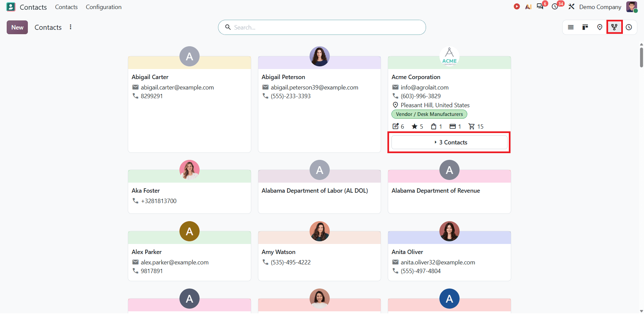The image size is (644, 315).
Task: Click Pleasant Hill, United States address
Action: click(x=435, y=105)
